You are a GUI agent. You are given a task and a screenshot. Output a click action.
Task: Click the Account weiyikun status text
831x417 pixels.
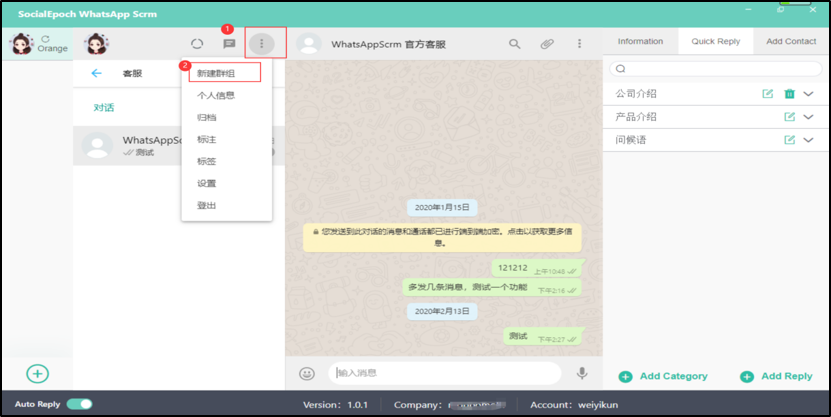coord(574,405)
